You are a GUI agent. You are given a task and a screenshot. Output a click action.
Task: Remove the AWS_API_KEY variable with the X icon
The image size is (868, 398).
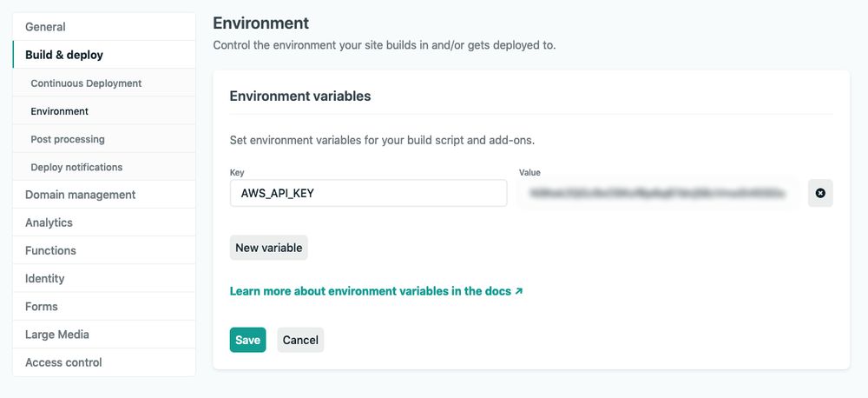pyautogui.click(x=820, y=193)
